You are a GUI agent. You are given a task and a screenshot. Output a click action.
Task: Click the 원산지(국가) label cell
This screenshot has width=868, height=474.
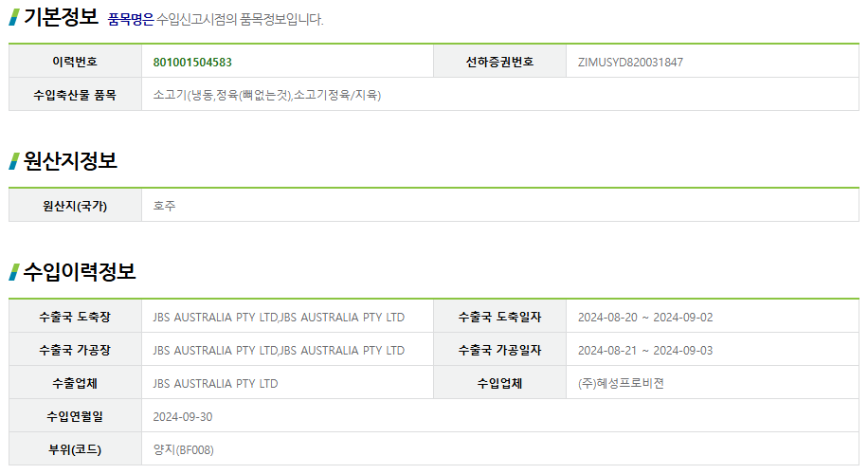[x=75, y=206]
